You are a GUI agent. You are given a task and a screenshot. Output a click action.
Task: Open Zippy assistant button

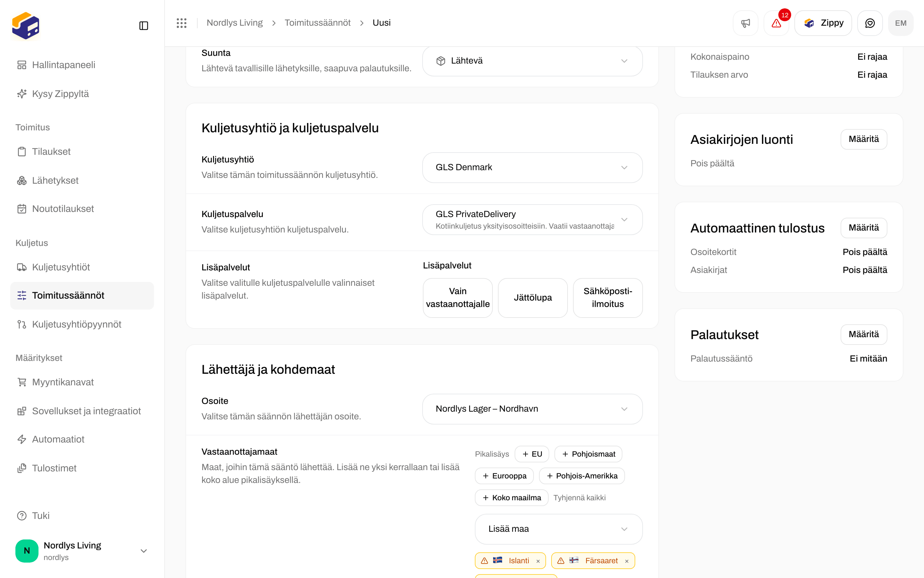coord(823,23)
